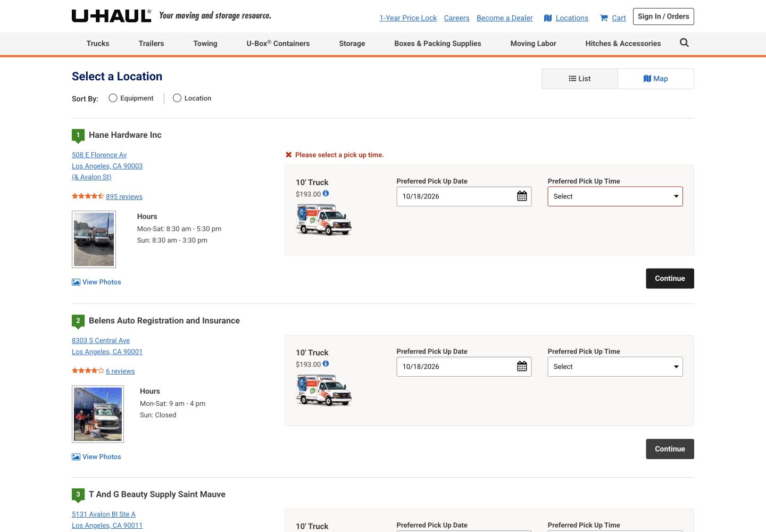
Task: Open 895 reviews link
Action: (124, 197)
